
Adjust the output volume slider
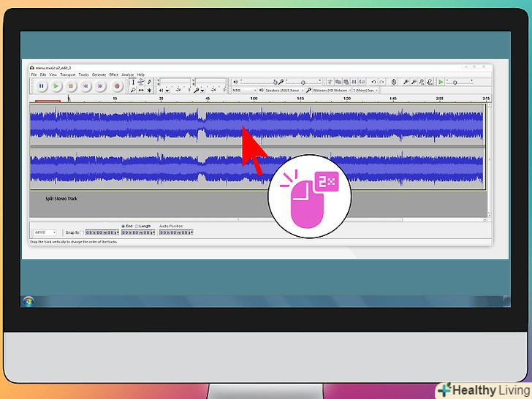click(x=259, y=82)
